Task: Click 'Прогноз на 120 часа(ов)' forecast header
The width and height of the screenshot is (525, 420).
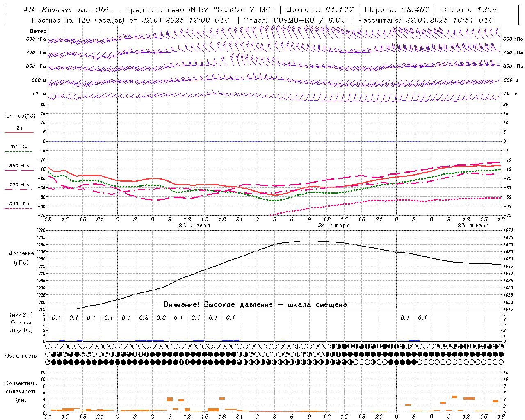Action: tap(78, 20)
